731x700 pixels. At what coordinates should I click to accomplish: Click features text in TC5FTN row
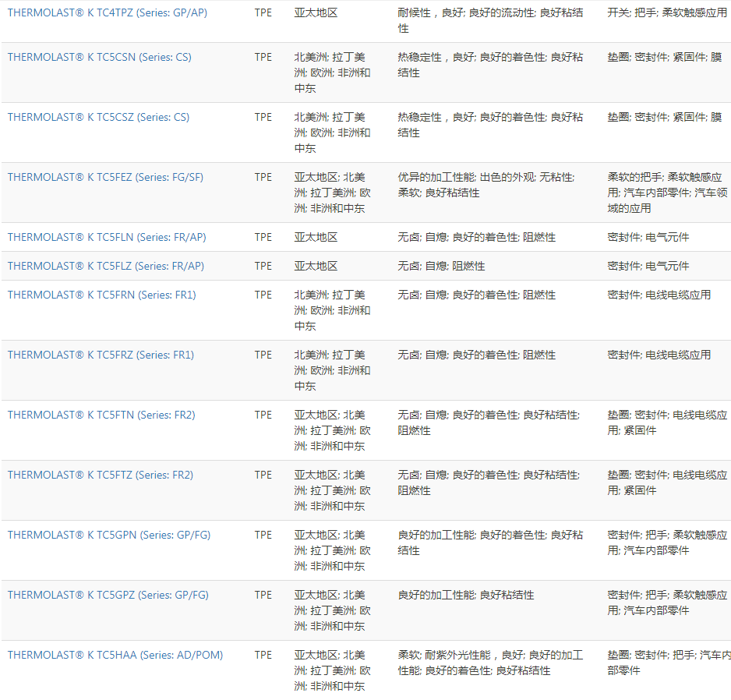tap(489, 423)
